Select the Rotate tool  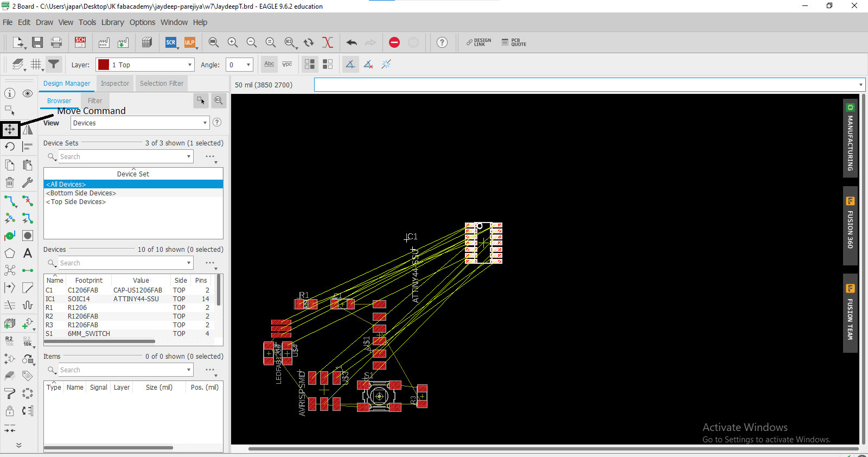(x=10, y=147)
